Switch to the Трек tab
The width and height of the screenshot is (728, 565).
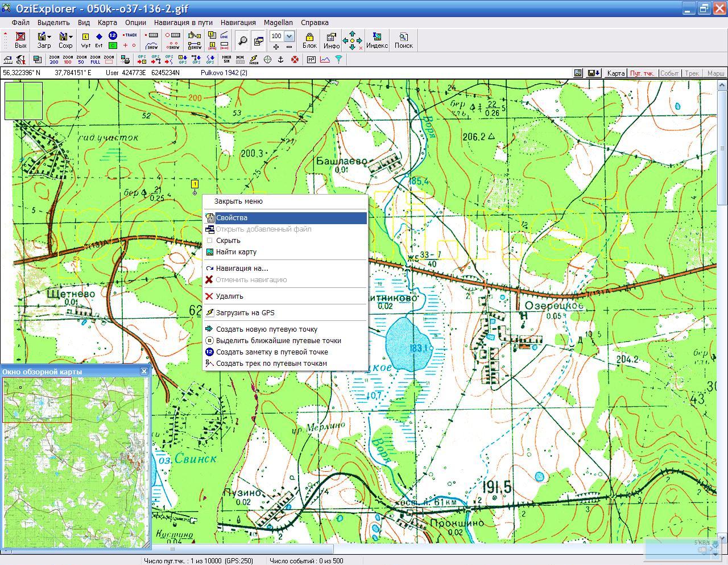[692, 73]
